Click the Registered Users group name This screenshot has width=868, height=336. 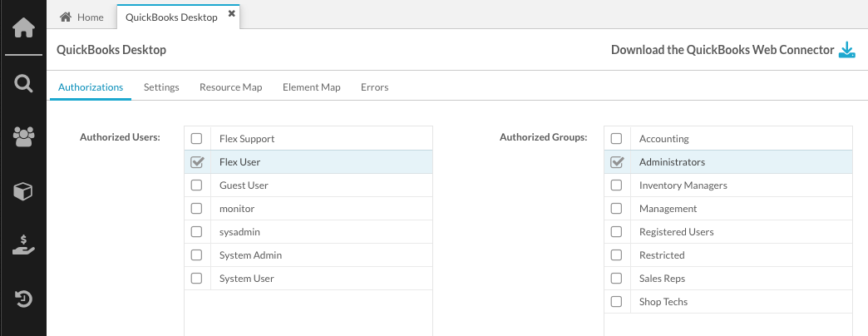click(677, 232)
